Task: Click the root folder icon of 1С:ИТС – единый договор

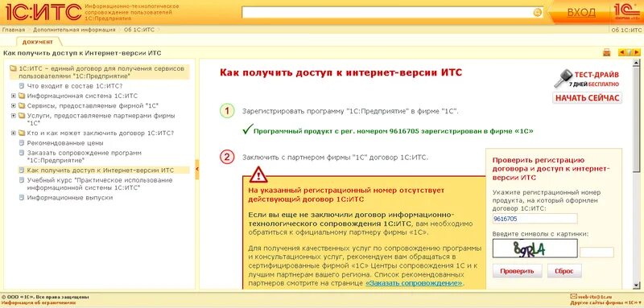Action: click(x=13, y=69)
